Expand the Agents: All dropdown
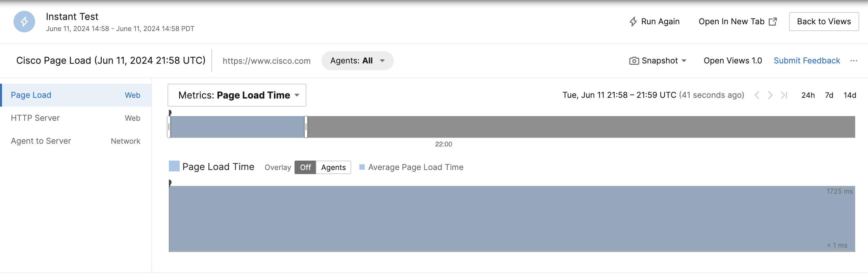The height and width of the screenshot is (278, 868). (357, 61)
